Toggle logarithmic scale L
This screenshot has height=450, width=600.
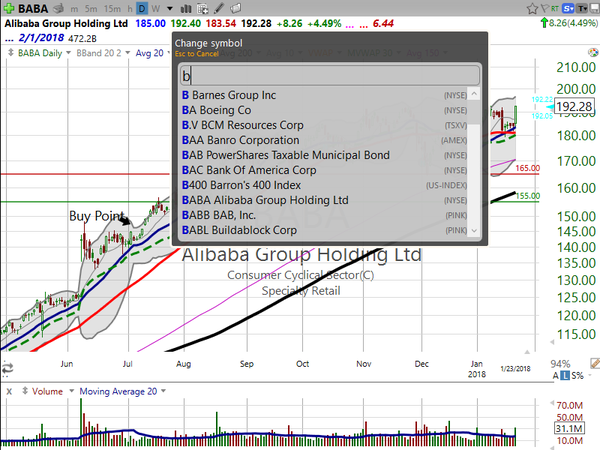pyautogui.click(x=565, y=375)
